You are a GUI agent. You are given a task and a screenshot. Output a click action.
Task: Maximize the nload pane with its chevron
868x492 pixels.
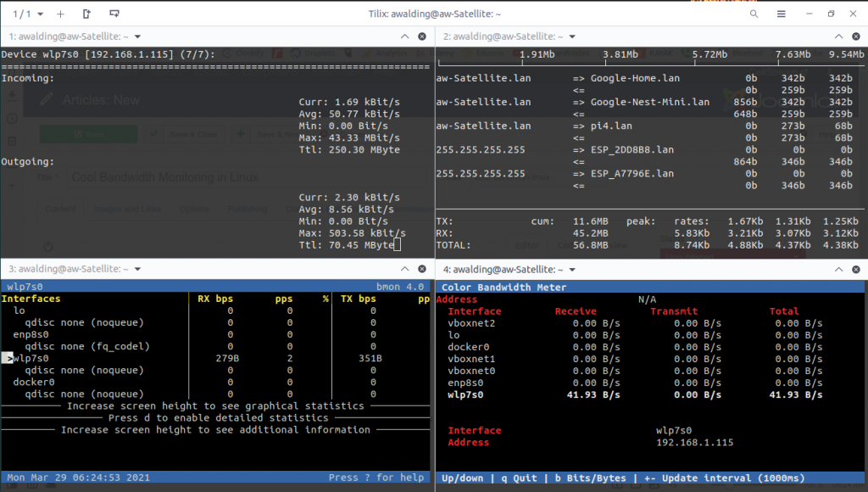coord(405,36)
